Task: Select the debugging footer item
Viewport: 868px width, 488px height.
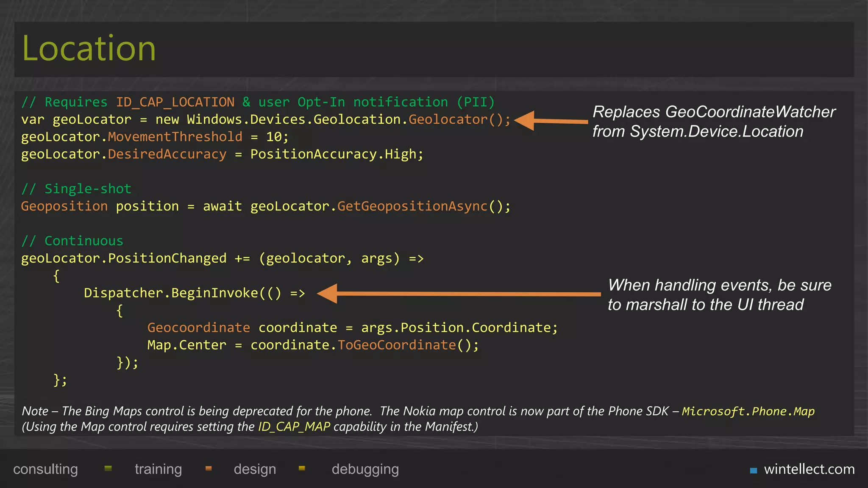Action: click(x=365, y=469)
